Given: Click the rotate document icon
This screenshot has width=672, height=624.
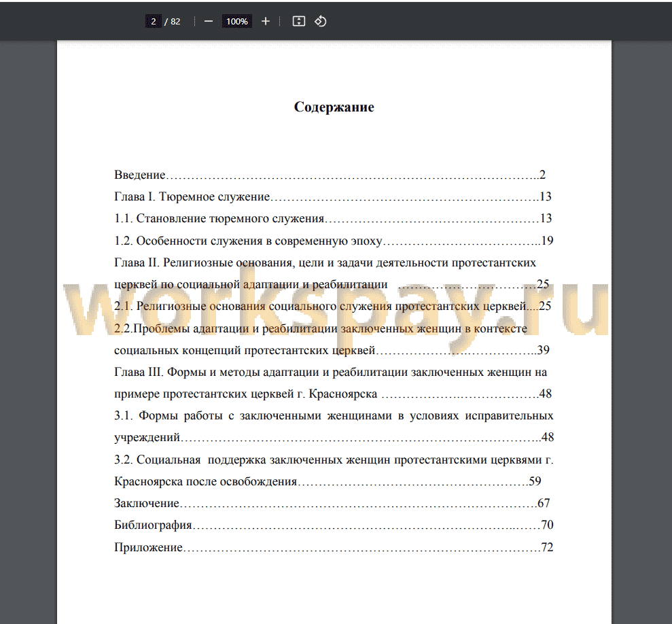Looking at the screenshot, I should pyautogui.click(x=321, y=22).
